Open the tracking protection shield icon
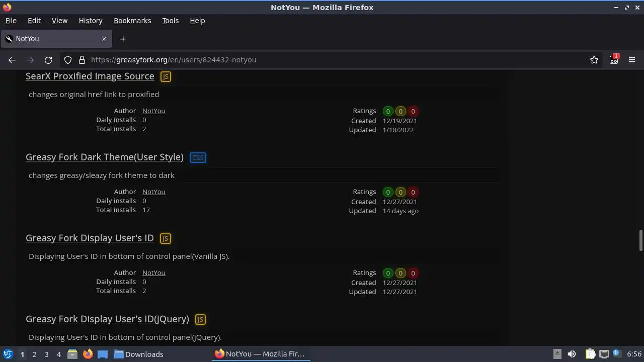 (68, 60)
